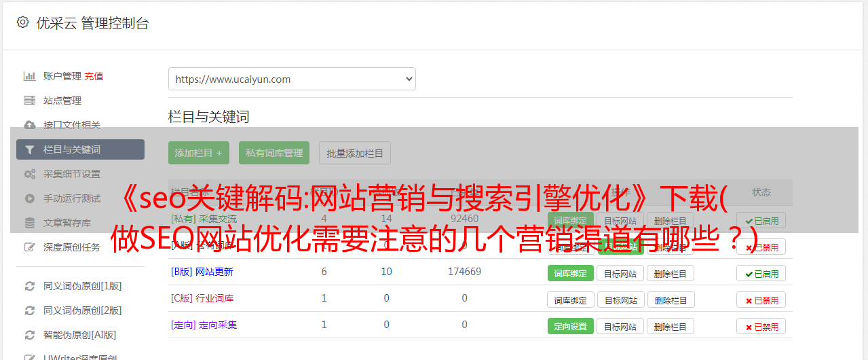This screenshot has width=868, height=360.
Task: Click 定向设置 for 定向采集 row
Action: (x=571, y=326)
